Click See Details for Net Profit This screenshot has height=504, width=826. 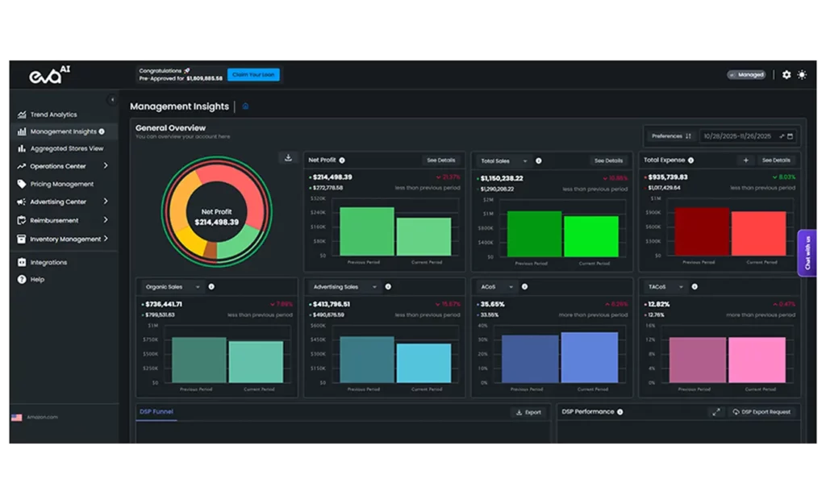(x=441, y=160)
